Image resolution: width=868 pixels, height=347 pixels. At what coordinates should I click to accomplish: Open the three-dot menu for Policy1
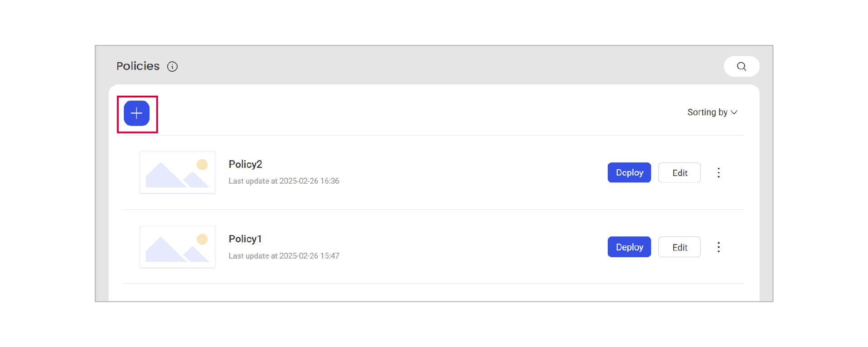point(718,247)
